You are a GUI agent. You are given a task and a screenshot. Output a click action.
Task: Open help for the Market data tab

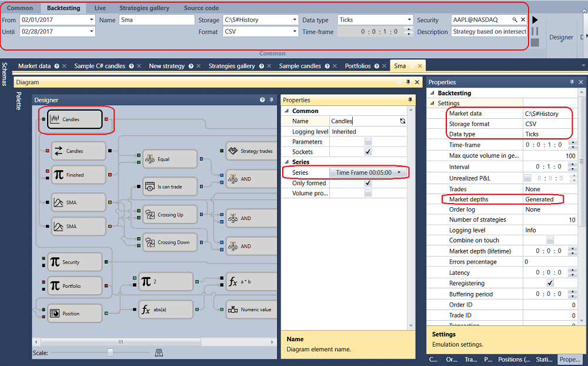click(56, 66)
